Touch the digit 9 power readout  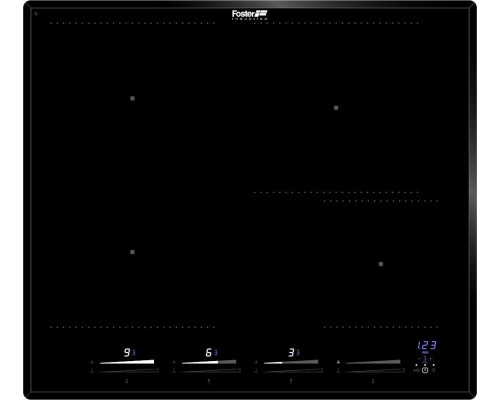(127, 352)
